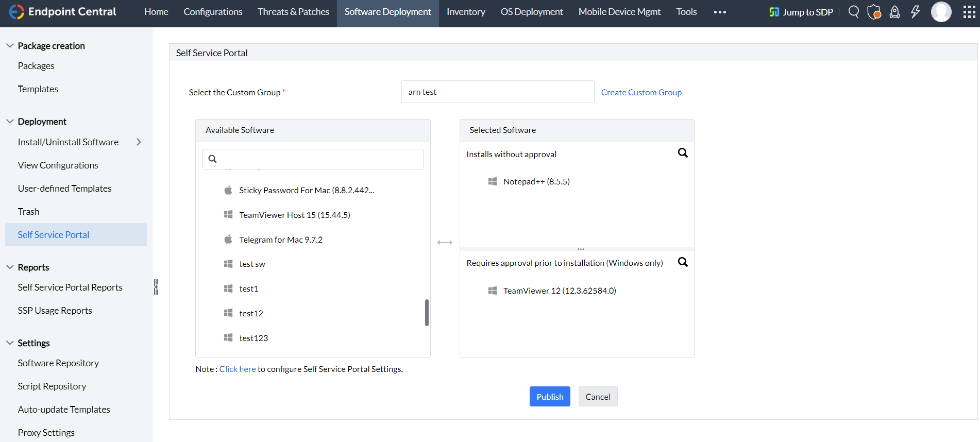Switch to Mobile Device Mgmt tab
Screen dimensions: 980x442
[x=619, y=12]
